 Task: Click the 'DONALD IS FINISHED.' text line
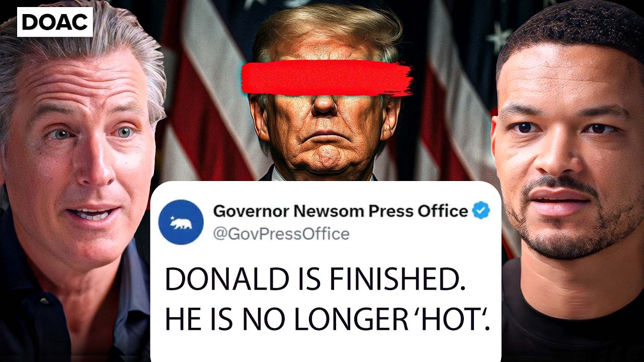point(315,280)
